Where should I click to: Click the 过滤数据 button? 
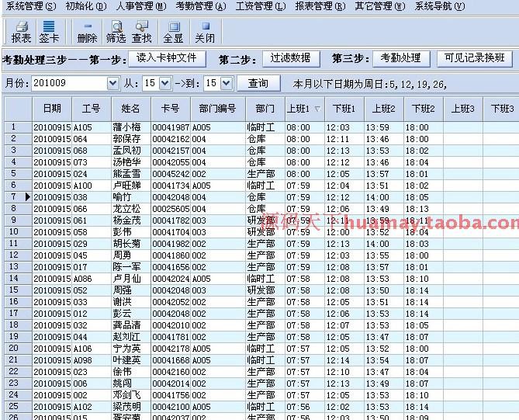(291, 58)
